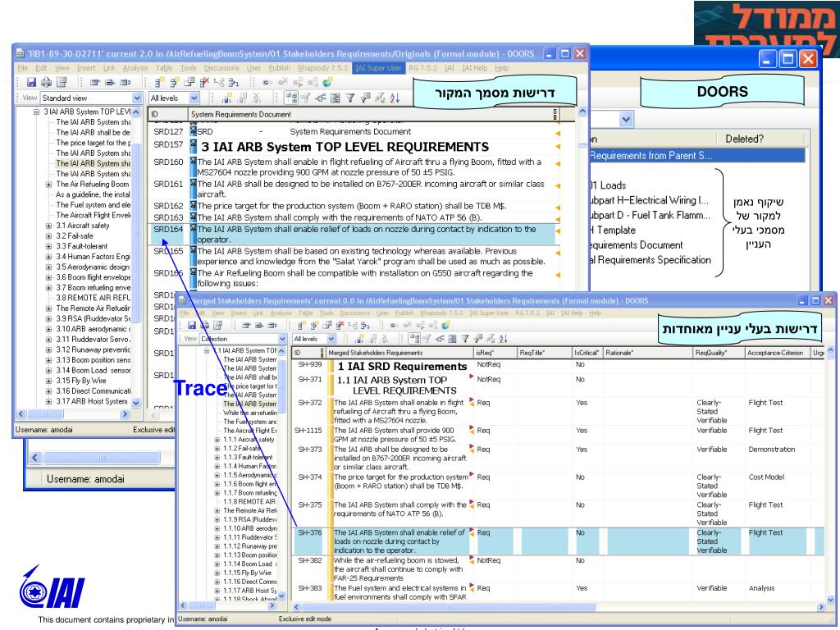Click the page setup icon next to Print in RB1-89-30-D2711
The height and width of the screenshot is (630, 840).
pyautogui.click(x=62, y=82)
